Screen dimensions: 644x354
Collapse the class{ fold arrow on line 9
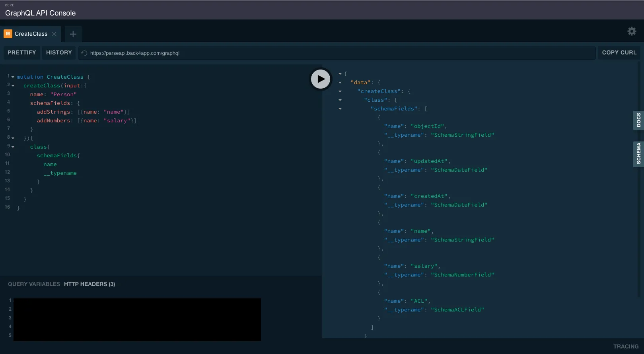(x=13, y=147)
